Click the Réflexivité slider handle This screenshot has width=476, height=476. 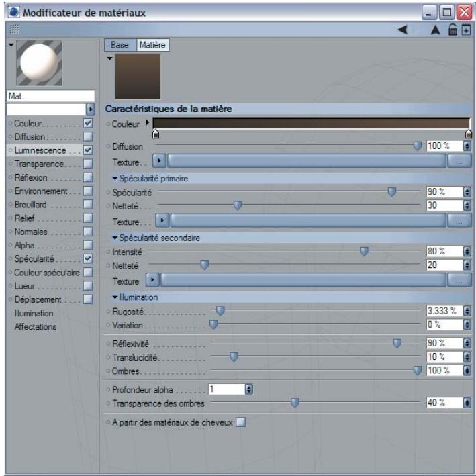point(397,343)
